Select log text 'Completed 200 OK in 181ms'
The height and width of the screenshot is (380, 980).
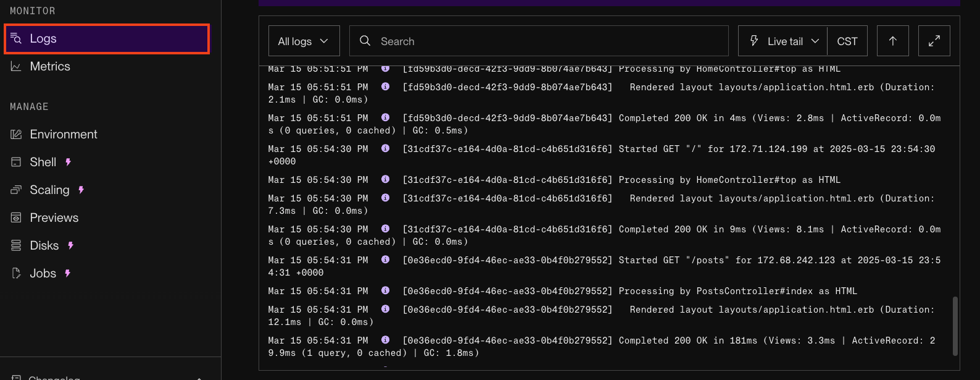[x=688, y=340]
